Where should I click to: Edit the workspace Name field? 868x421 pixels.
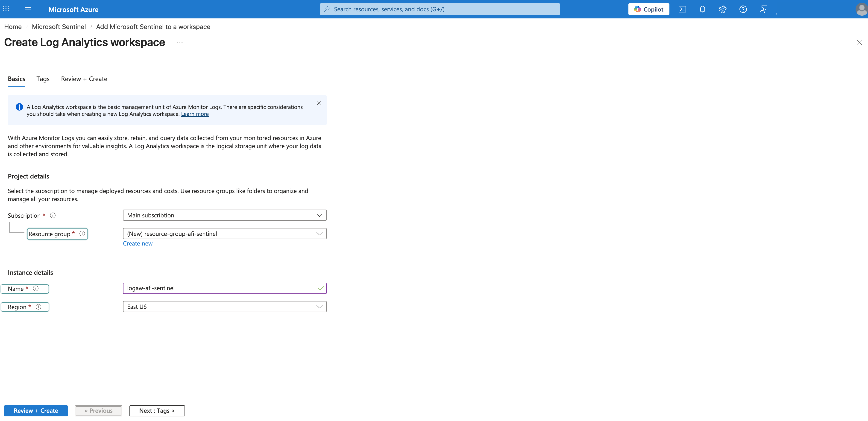coord(225,288)
